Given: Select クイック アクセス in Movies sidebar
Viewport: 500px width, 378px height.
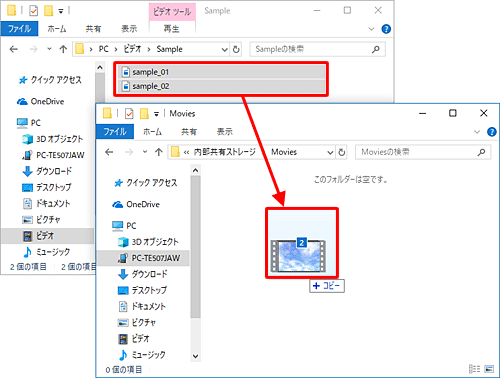Looking at the screenshot, I should tap(146, 183).
